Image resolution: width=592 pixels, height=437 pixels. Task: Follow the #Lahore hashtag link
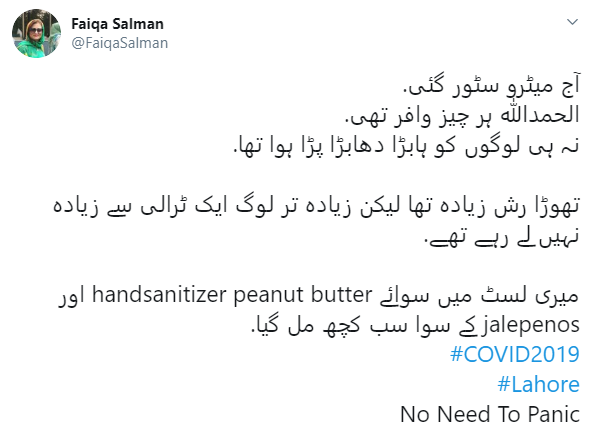(538, 384)
